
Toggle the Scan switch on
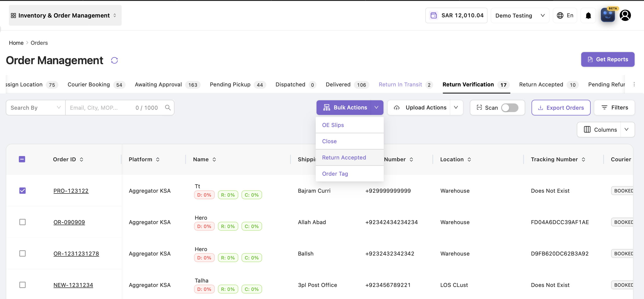coord(510,108)
